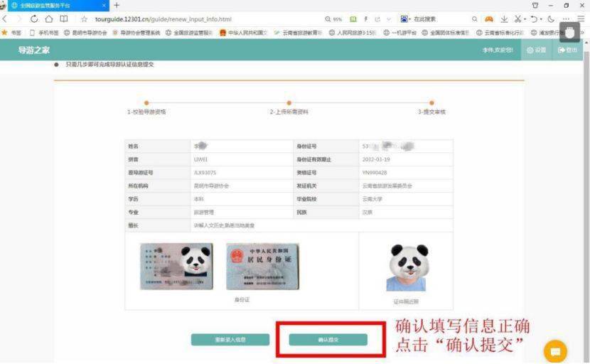Viewport: 590px width, 364px height.
Task: Expand the scissors tool dropdown arrow
Action: pyautogui.click(x=525, y=19)
